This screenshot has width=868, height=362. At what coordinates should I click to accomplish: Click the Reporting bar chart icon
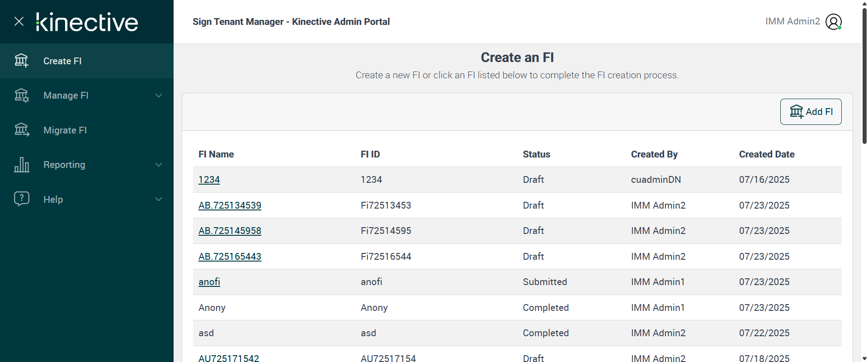(x=21, y=165)
